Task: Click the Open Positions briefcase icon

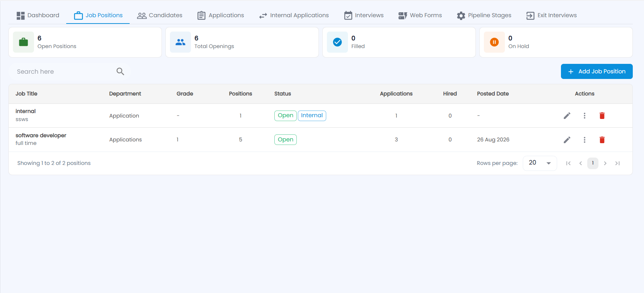Action: coord(23,42)
